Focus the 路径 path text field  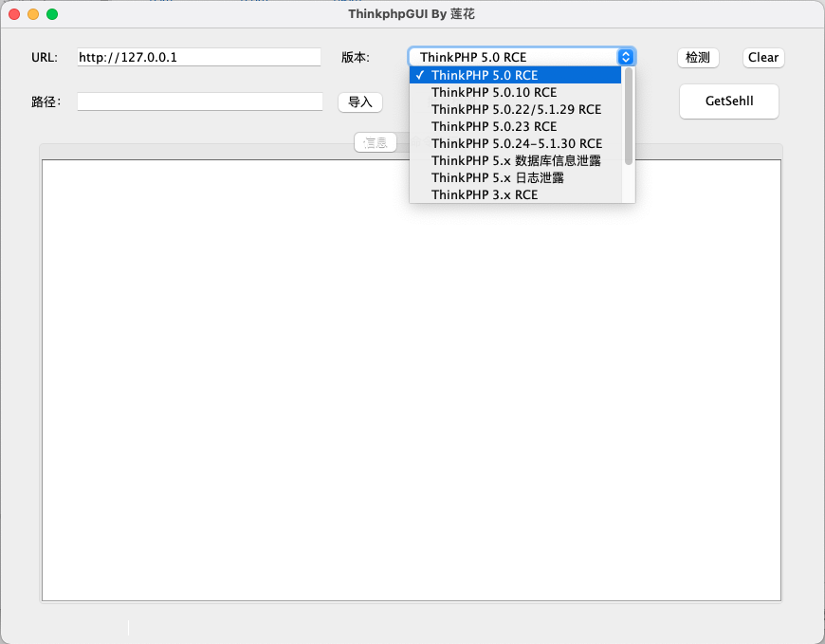click(200, 101)
